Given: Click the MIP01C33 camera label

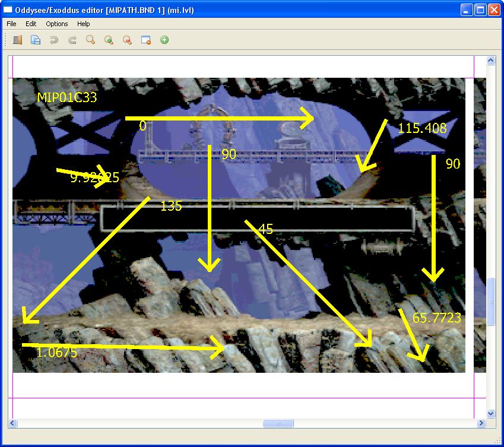Looking at the screenshot, I should [x=66, y=97].
